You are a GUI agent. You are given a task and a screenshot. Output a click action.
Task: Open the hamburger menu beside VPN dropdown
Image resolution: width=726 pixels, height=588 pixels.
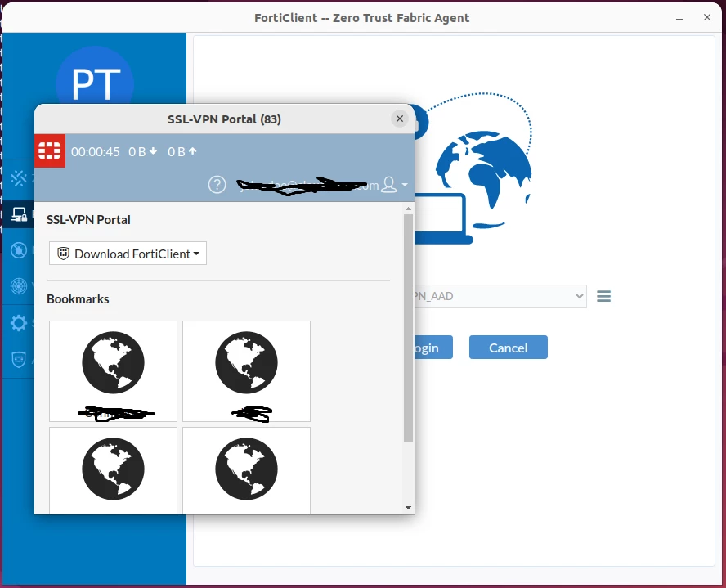603,296
